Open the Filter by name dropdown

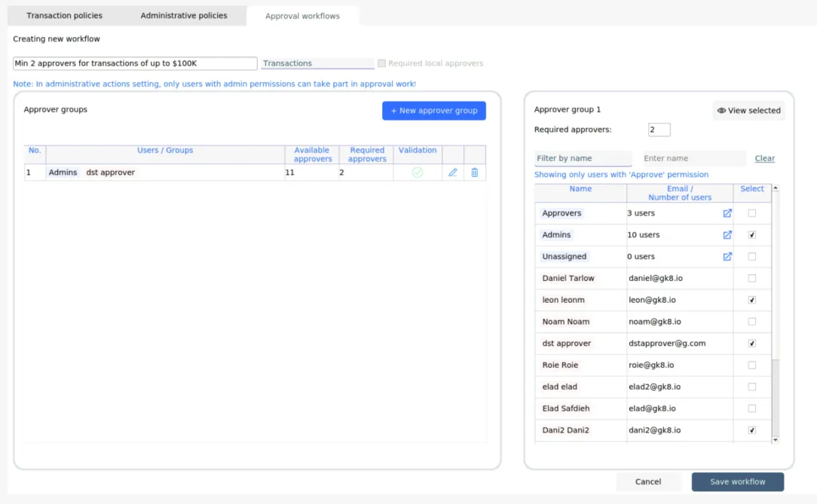(x=583, y=158)
